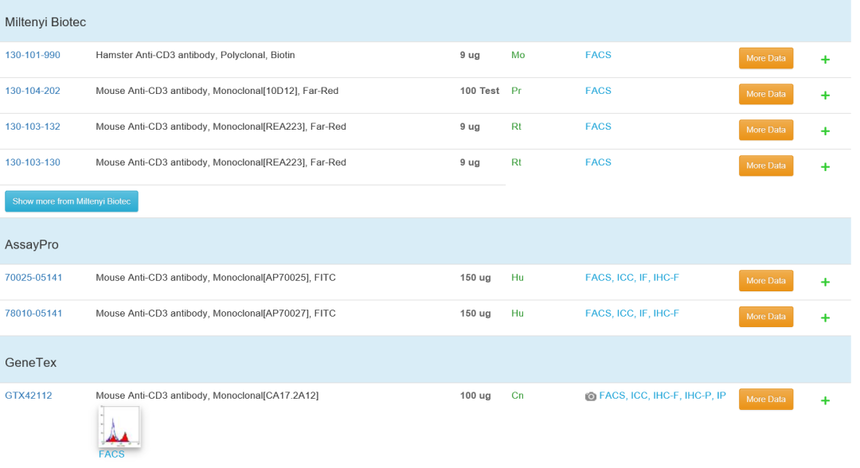
Task: Click green plus for 130-103-132 row
Action: pos(825,131)
